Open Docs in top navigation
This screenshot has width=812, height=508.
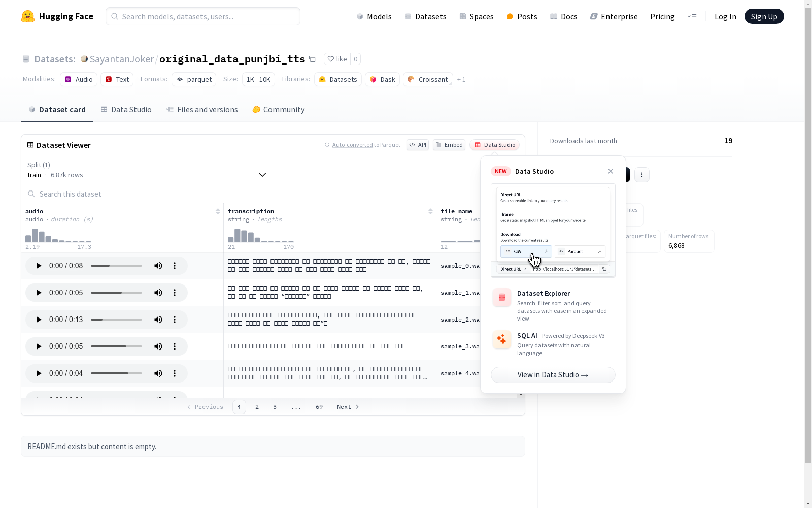pyautogui.click(x=564, y=16)
